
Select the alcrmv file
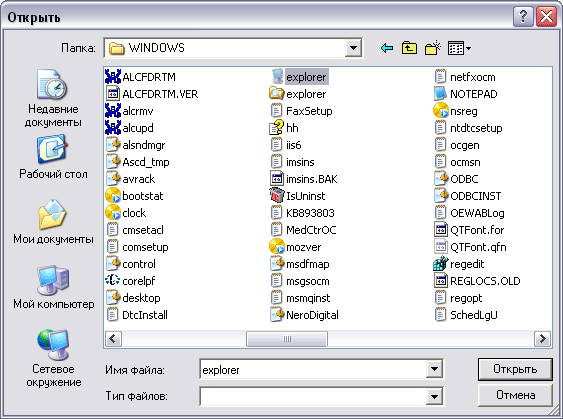pos(130,111)
